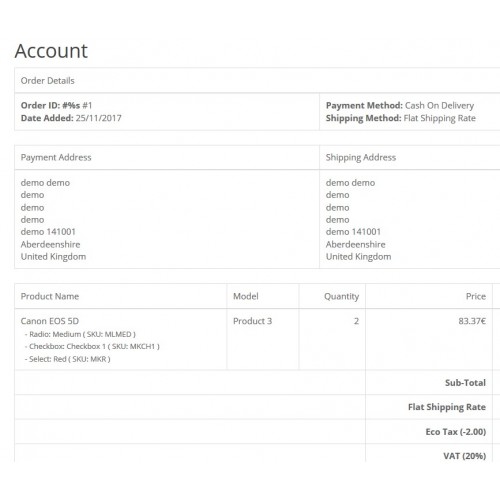The height and width of the screenshot is (500, 500).
Task: Click the Order ID #1 text
Action: point(56,105)
